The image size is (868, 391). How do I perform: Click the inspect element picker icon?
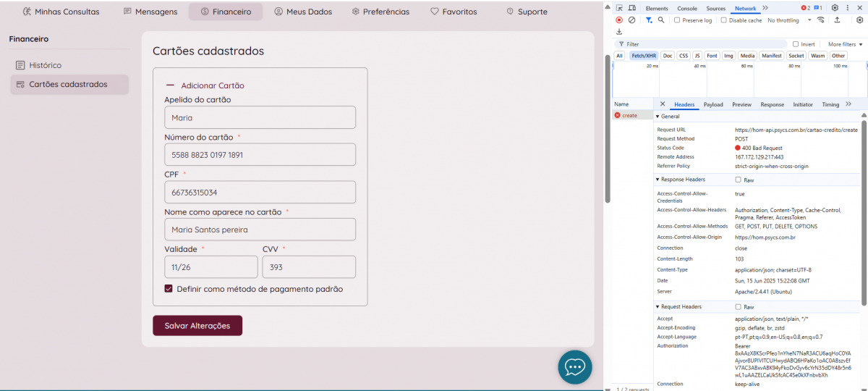click(x=619, y=8)
